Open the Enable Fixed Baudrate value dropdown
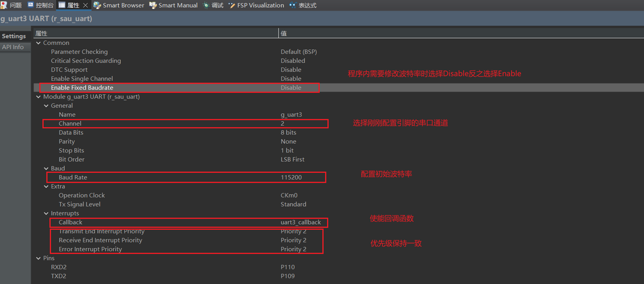This screenshot has width=644, height=284. (291, 87)
